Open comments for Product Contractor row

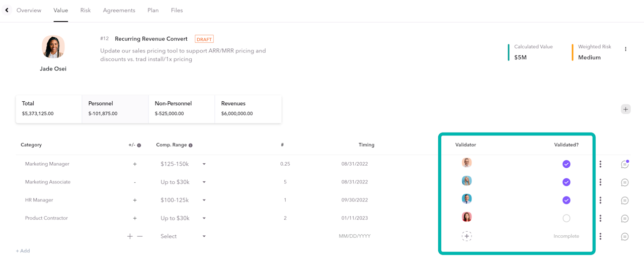pyautogui.click(x=624, y=219)
